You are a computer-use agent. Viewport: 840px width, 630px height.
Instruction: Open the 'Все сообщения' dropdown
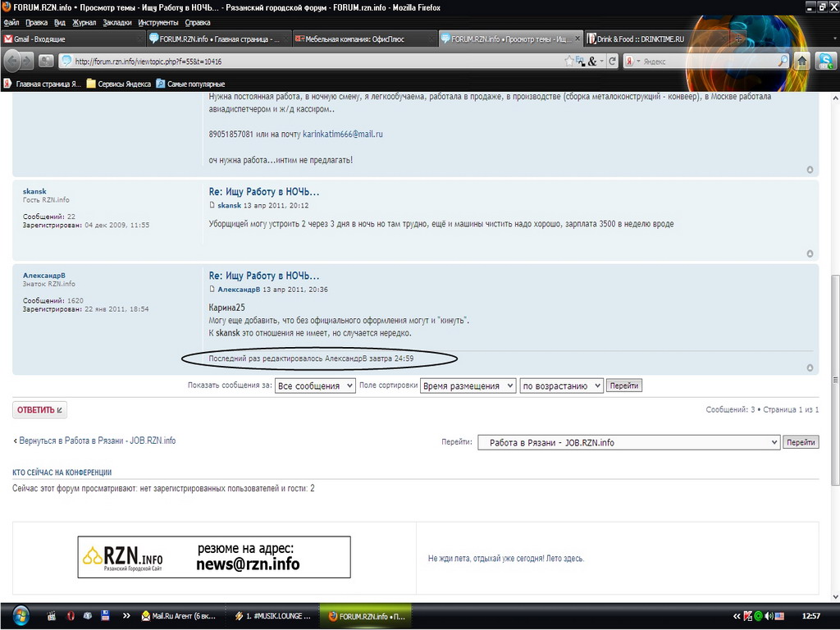pyautogui.click(x=315, y=386)
